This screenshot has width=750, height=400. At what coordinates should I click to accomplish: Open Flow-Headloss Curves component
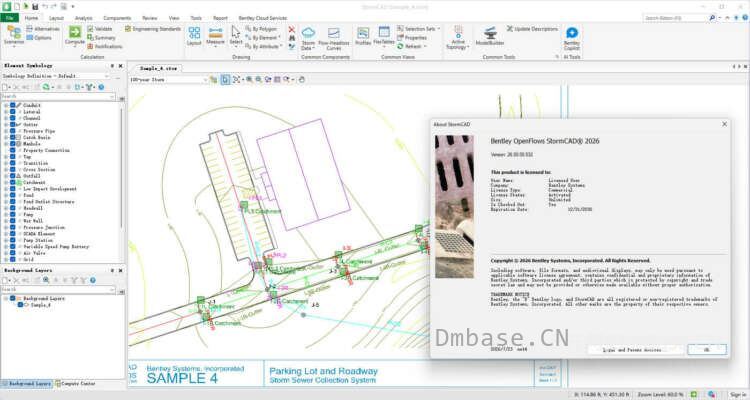click(x=334, y=38)
